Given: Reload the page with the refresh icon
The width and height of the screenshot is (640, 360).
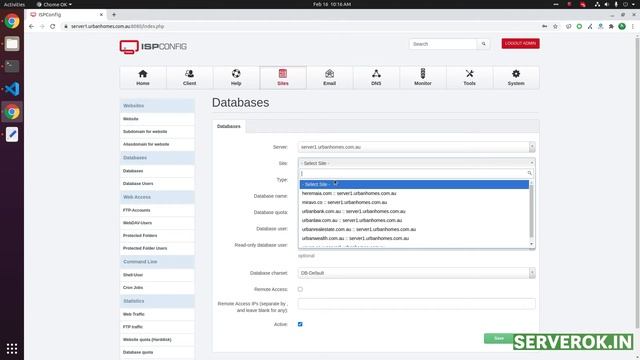Looking at the screenshot, I should (53, 26).
